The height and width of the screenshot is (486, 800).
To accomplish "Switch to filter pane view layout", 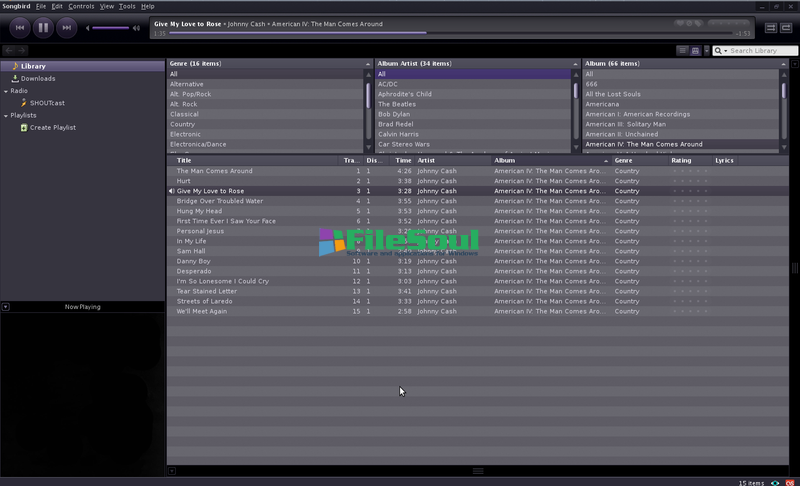I will coord(696,50).
